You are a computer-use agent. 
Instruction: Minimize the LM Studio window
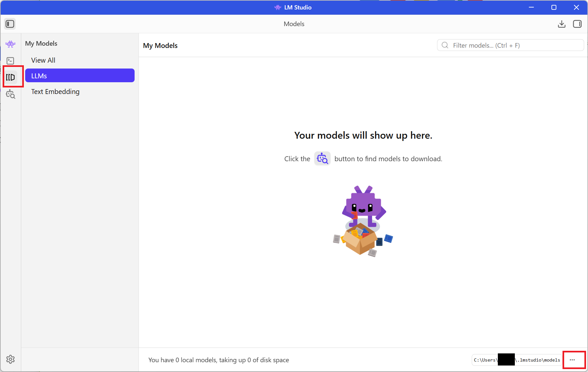coord(531,8)
